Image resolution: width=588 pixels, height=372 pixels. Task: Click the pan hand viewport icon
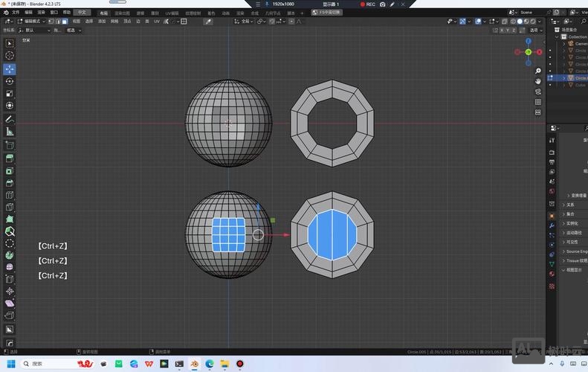538,80
